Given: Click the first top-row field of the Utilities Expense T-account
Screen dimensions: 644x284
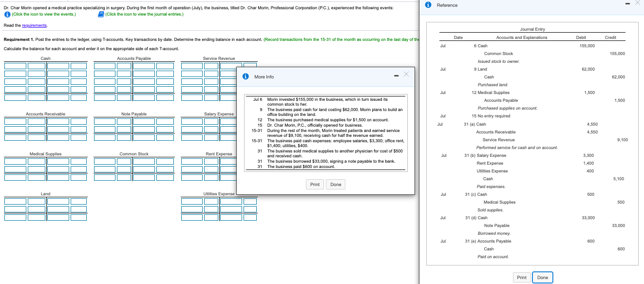Looking at the screenshot, I should pos(191,201).
